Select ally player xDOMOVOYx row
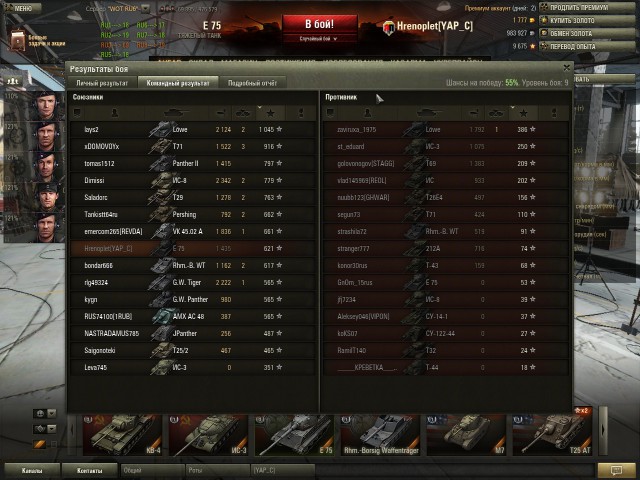The height and width of the screenshot is (480, 640). point(192,147)
